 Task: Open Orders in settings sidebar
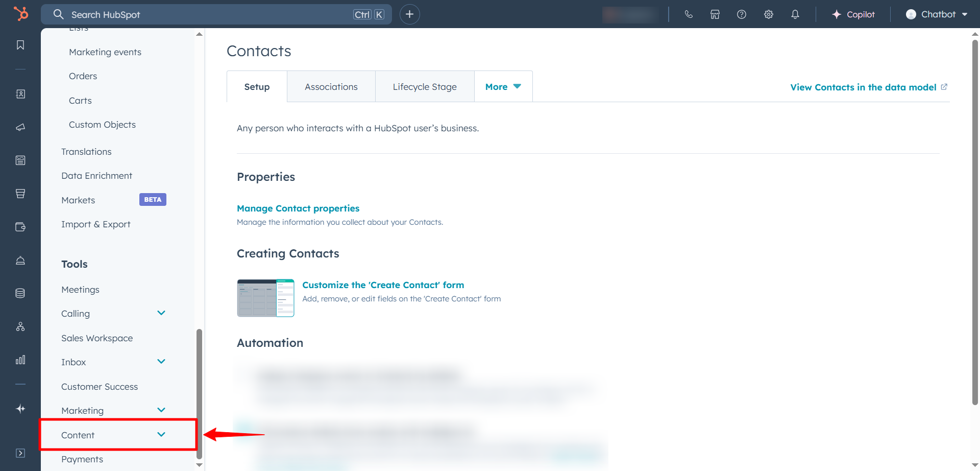[83, 76]
